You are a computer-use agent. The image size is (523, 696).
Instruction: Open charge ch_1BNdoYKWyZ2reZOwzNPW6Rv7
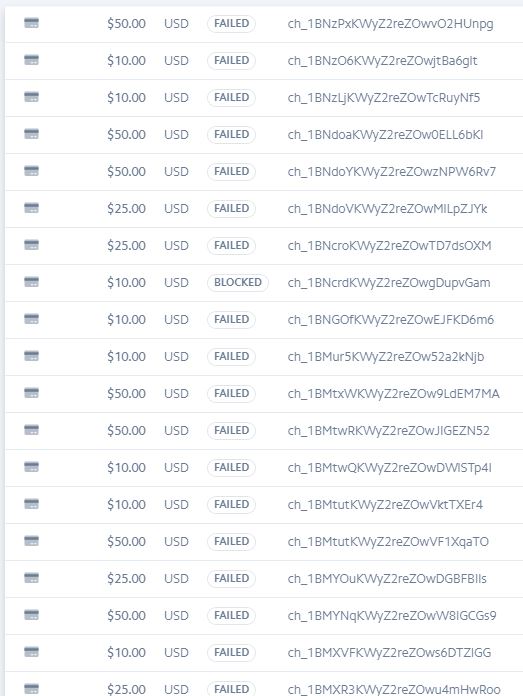tap(392, 171)
